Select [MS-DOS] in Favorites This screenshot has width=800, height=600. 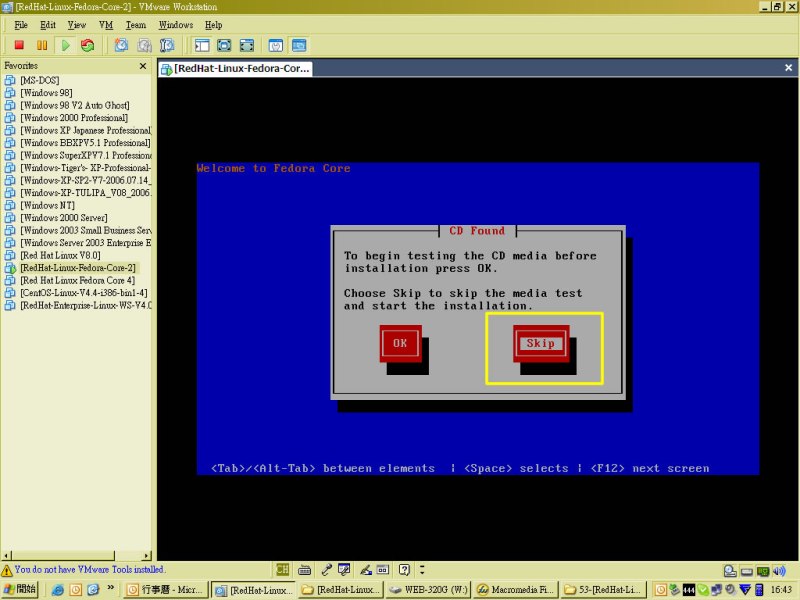click(x=39, y=80)
